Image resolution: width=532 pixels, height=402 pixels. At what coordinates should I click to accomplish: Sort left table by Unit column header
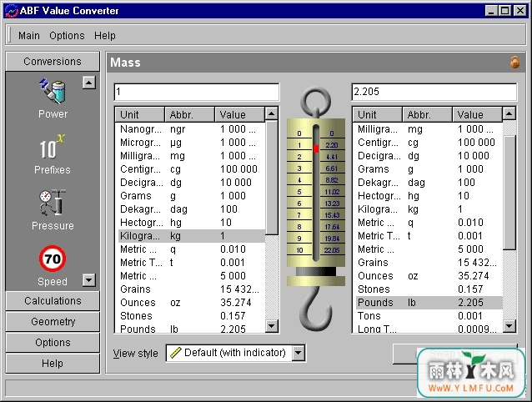pos(140,114)
